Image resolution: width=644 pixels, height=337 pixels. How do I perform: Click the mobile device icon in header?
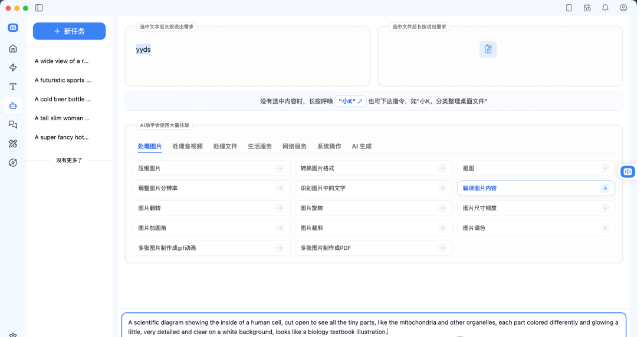tap(569, 8)
